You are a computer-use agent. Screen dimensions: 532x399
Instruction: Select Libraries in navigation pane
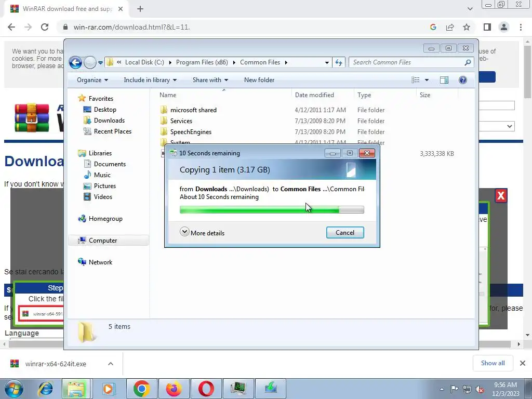click(100, 153)
